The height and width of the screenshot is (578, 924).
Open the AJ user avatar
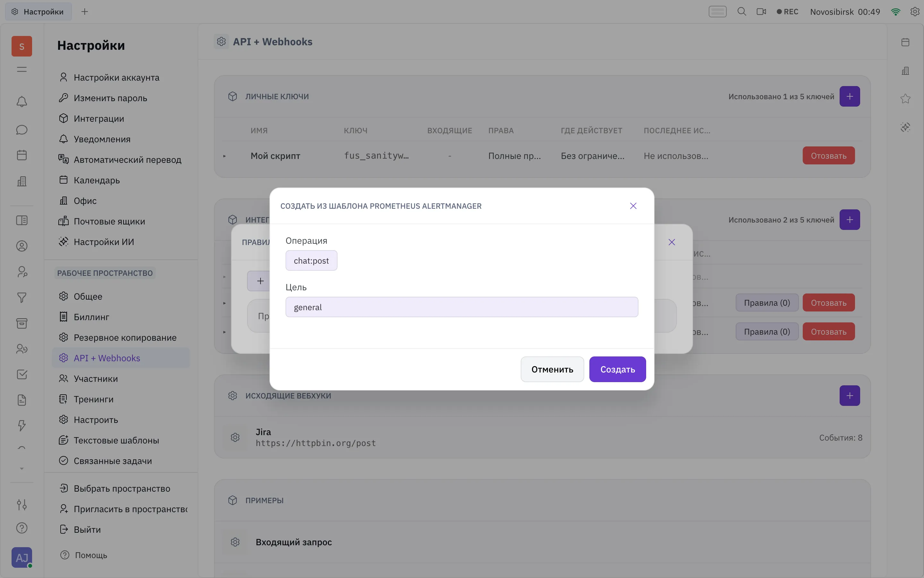point(22,558)
